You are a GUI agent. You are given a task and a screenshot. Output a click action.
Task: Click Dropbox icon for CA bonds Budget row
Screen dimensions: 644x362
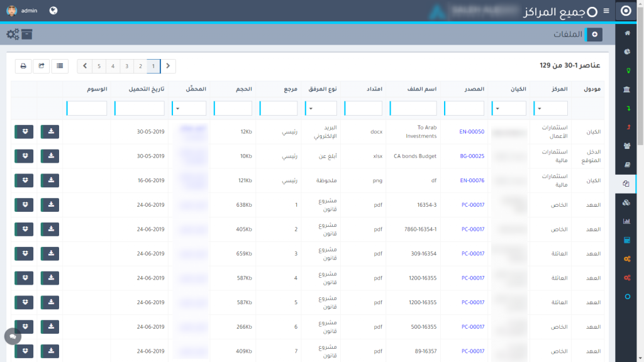(x=24, y=156)
